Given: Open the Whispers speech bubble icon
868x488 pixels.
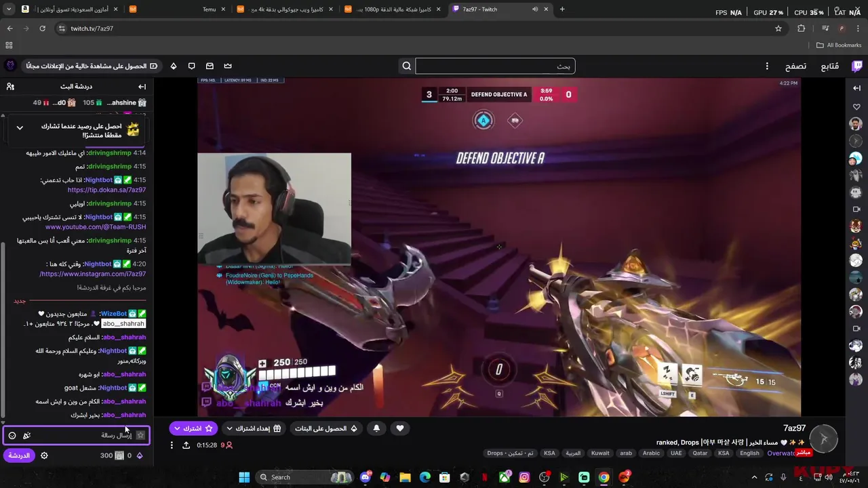Looking at the screenshot, I should [192, 66].
